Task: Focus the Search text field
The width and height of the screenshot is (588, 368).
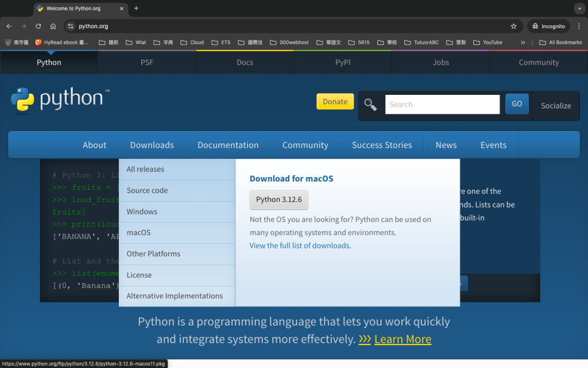Action: [443, 105]
